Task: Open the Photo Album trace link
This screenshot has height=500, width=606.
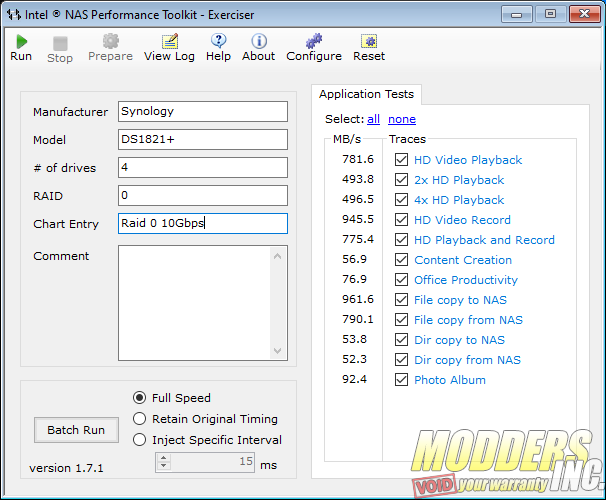Action: [450, 380]
